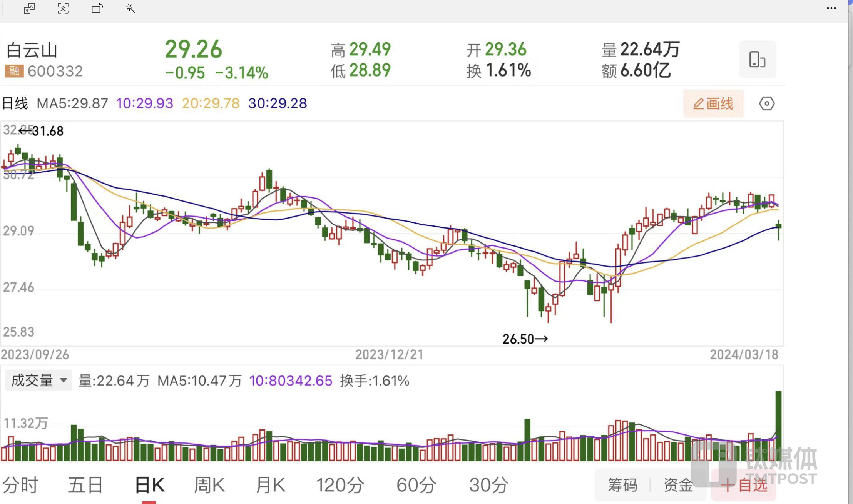The image size is (853, 504).
Task: Open the three-dot more options menu
Action: [x=831, y=8]
